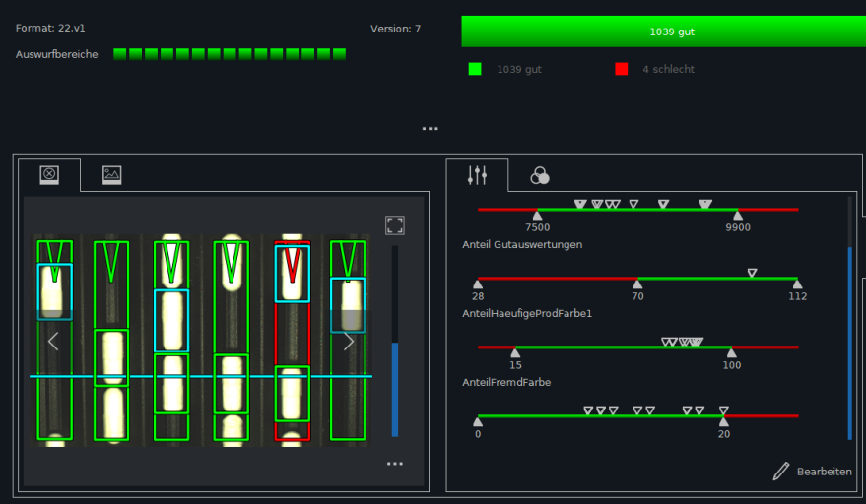Show next image with right chevron

349,342
